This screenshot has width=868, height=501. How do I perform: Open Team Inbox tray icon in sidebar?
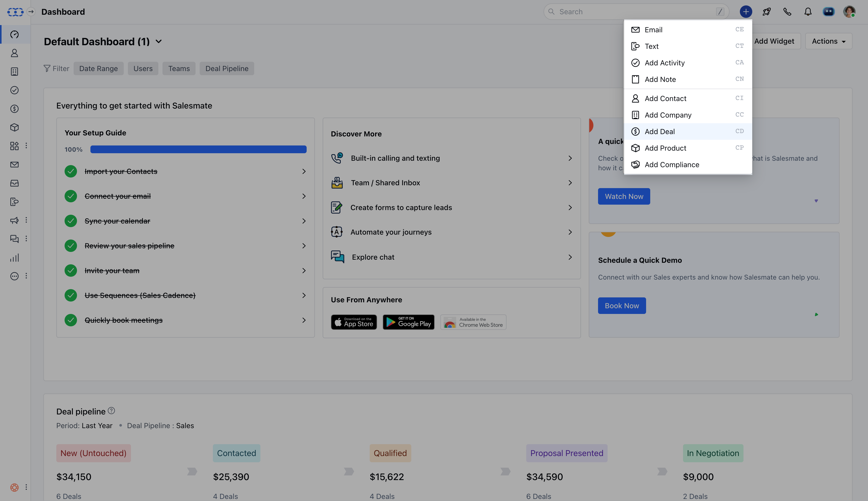14,183
